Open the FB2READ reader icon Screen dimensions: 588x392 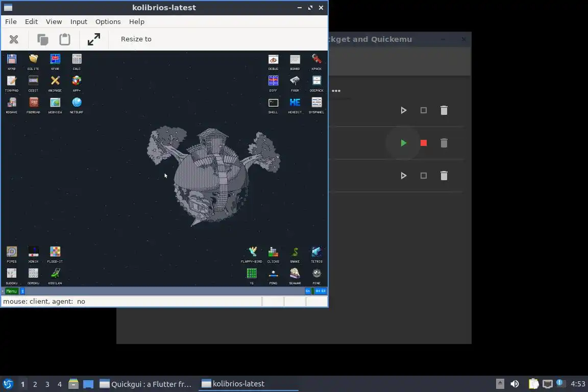point(33,104)
